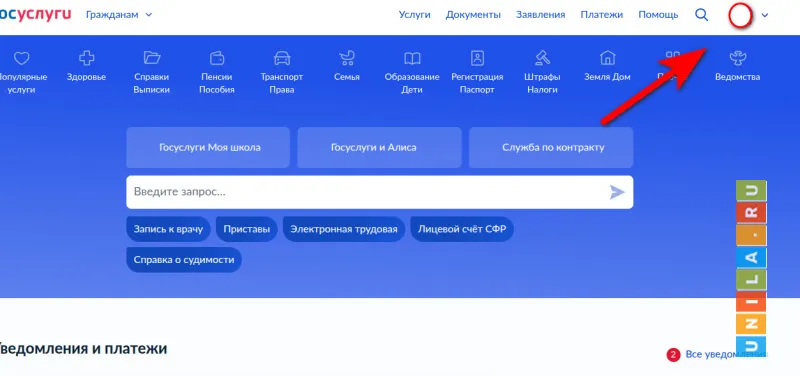The width and height of the screenshot is (800, 376).
Task: Open the Регистрация Паспорт ID icon
Action: [477, 58]
